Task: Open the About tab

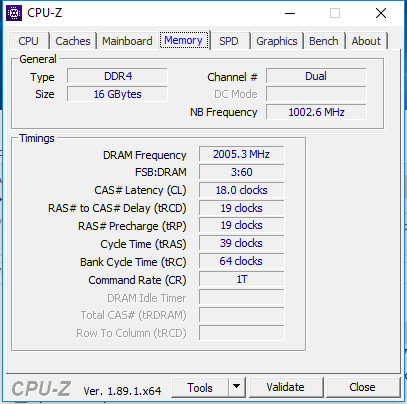Action: pyautogui.click(x=366, y=41)
